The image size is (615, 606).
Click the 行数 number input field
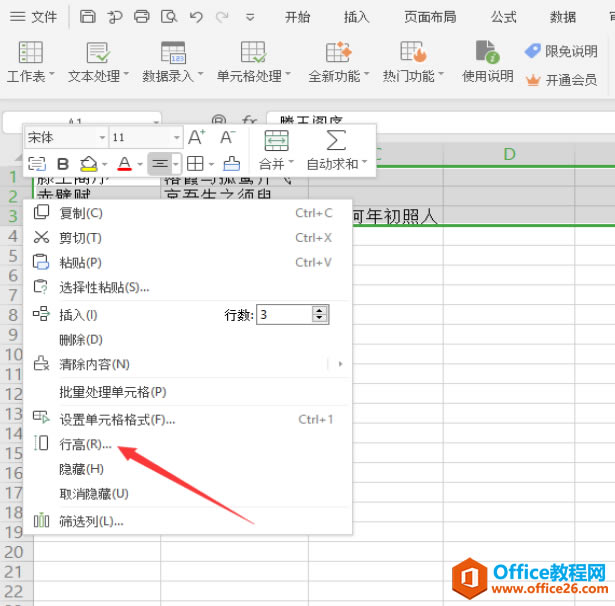(x=284, y=315)
